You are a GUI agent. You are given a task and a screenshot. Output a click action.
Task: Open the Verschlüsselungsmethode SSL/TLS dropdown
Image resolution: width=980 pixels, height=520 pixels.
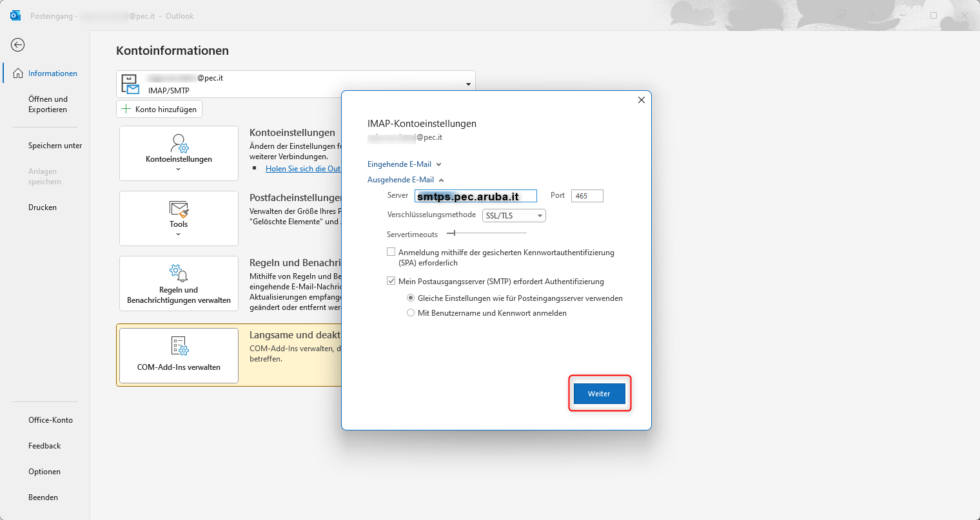514,215
